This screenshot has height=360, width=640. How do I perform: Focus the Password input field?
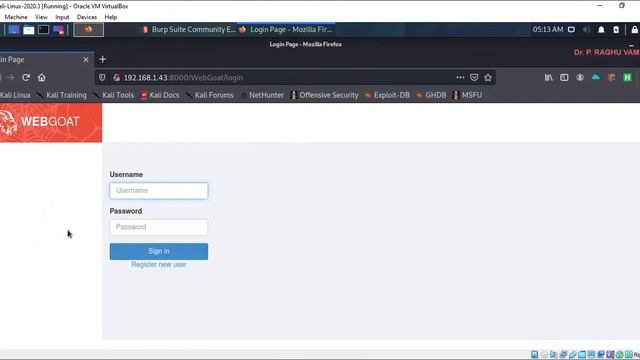(x=159, y=227)
